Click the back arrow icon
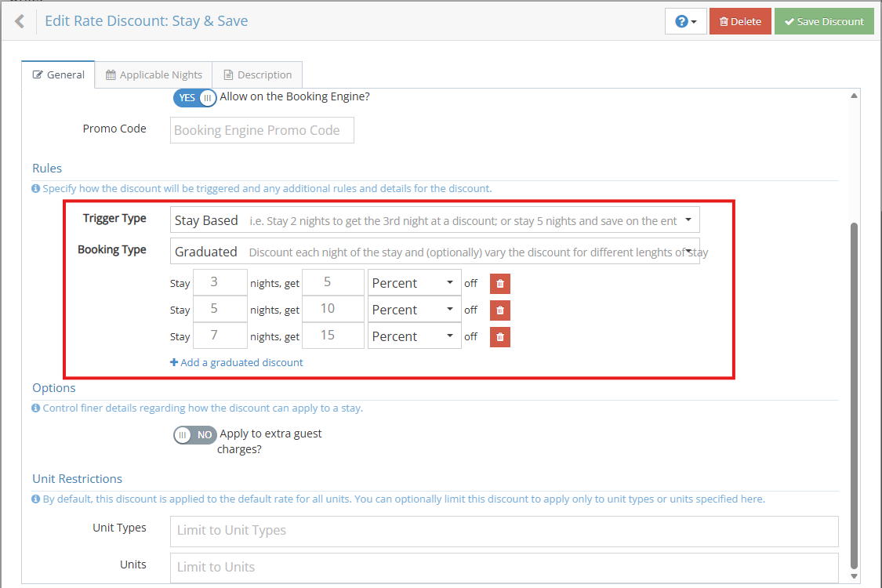This screenshot has height=588, width=882. coord(20,21)
